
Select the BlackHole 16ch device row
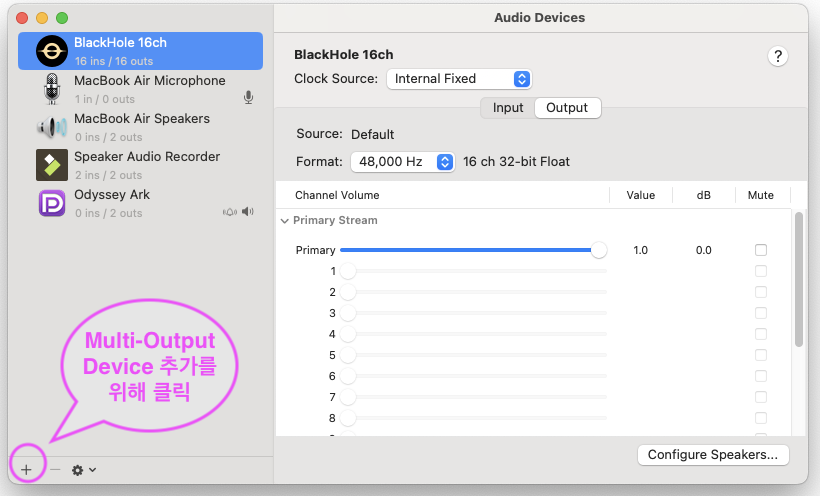pyautogui.click(x=140, y=51)
